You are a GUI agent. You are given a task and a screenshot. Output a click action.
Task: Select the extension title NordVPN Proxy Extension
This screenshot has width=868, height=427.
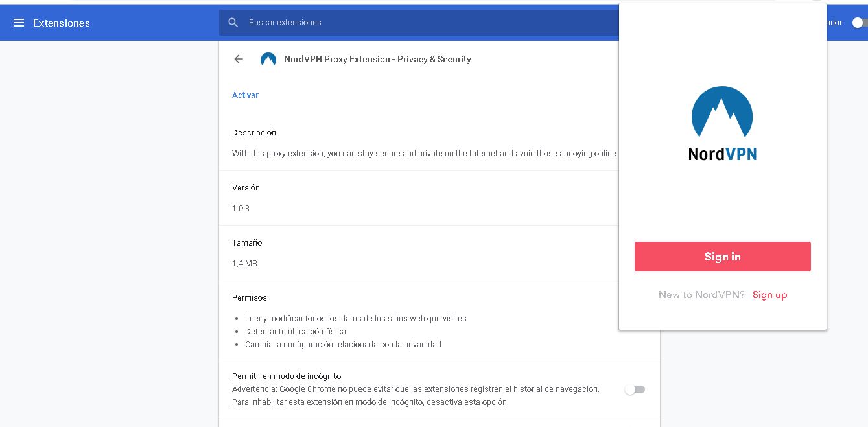pos(377,59)
